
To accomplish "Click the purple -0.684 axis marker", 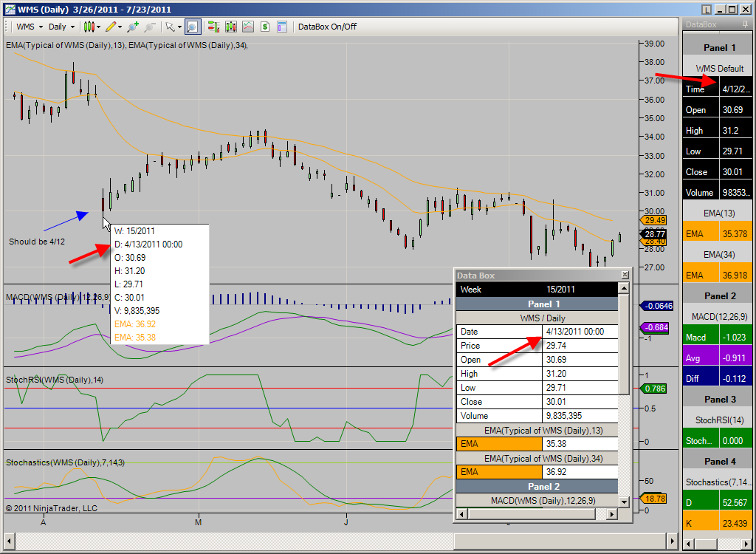I will pyautogui.click(x=654, y=327).
